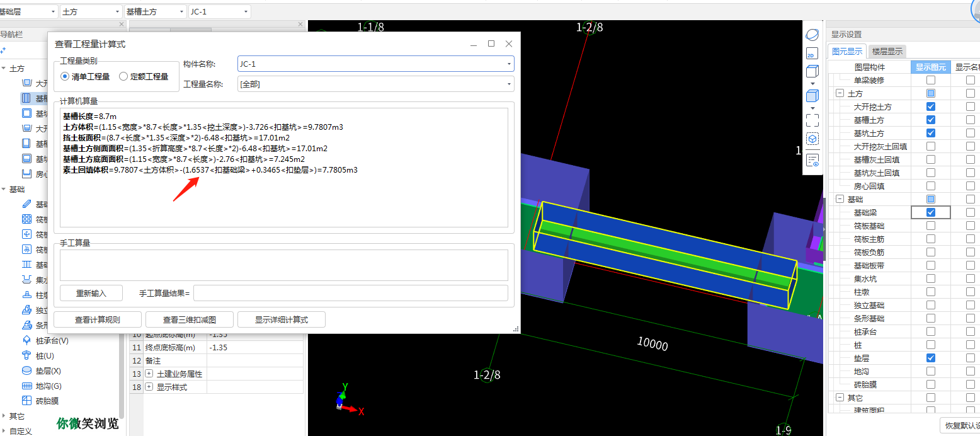Screen dimensions: 980x436
Task: Click 显示图元 column header
Action: pos(930,67)
